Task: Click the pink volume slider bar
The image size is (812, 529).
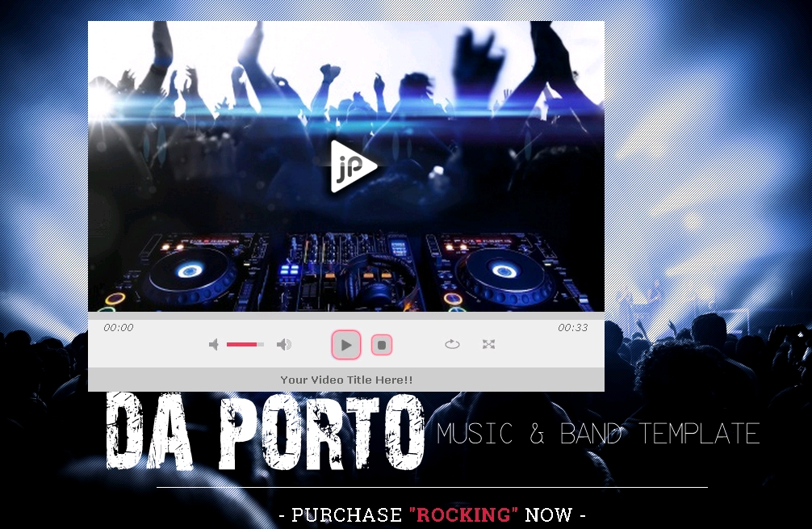Action: pos(245,345)
